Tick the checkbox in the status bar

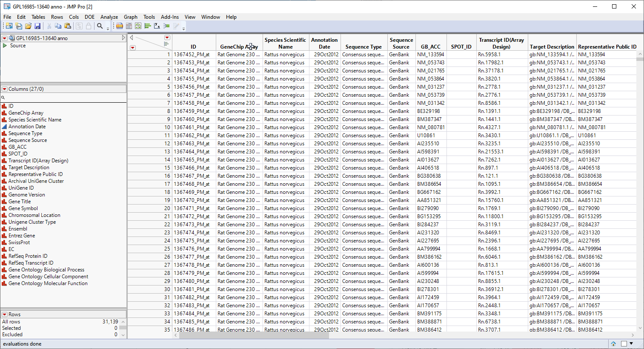(x=624, y=343)
